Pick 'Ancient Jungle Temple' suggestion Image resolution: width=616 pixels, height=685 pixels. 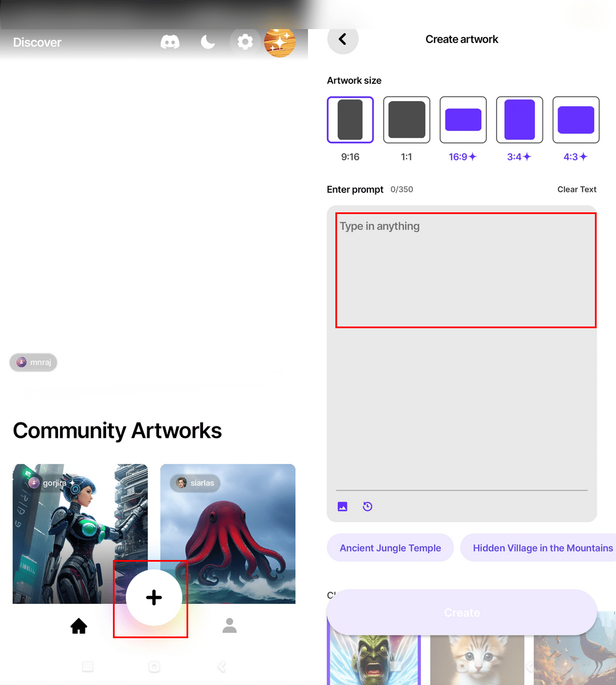coord(390,548)
